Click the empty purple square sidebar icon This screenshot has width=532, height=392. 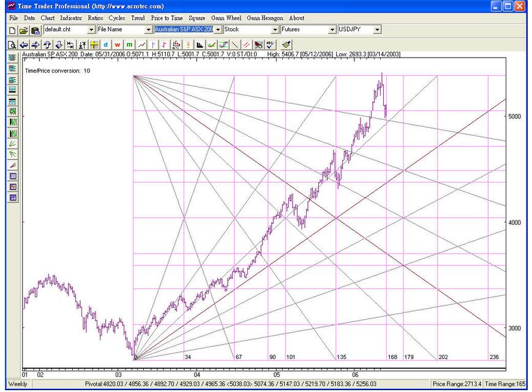click(13, 176)
